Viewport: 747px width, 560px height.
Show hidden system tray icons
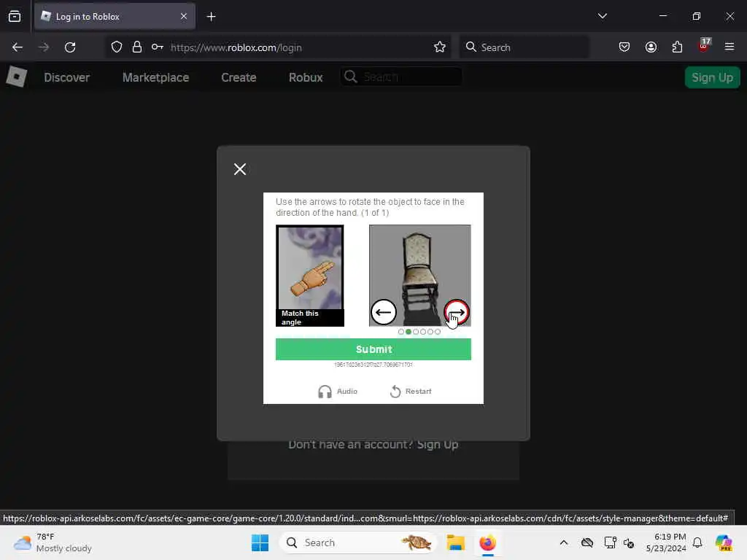click(x=564, y=542)
